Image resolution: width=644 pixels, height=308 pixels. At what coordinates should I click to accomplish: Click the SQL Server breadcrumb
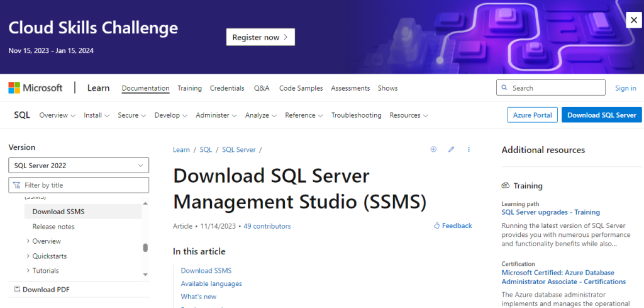[x=238, y=150]
